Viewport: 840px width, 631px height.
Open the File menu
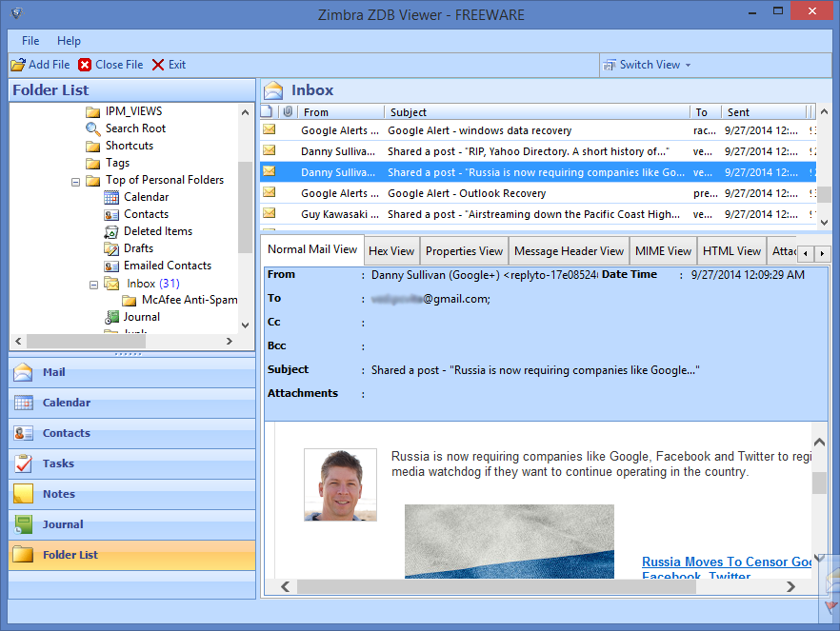point(30,41)
